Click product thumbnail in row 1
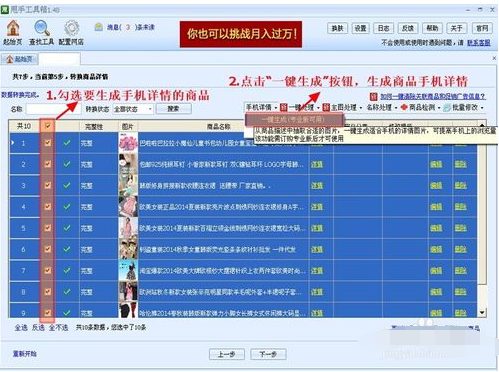The width and height of the screenshot is (499, 372). click(x=128, y=143)
